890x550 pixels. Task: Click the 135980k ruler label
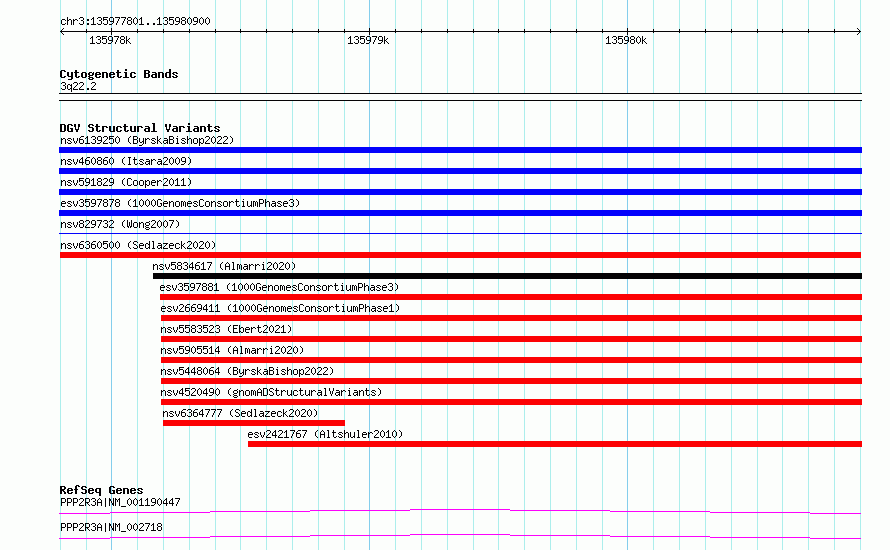(x=626, y=41)
